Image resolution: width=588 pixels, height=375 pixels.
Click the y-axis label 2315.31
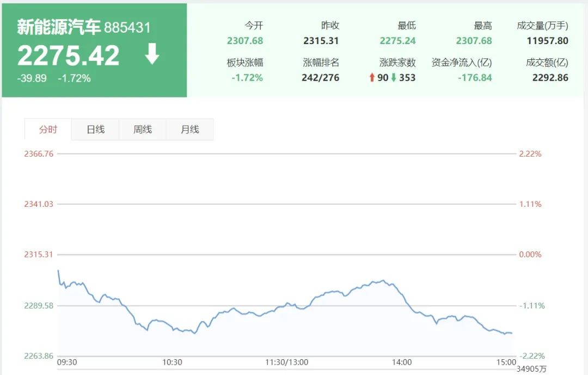coord(39,254)
